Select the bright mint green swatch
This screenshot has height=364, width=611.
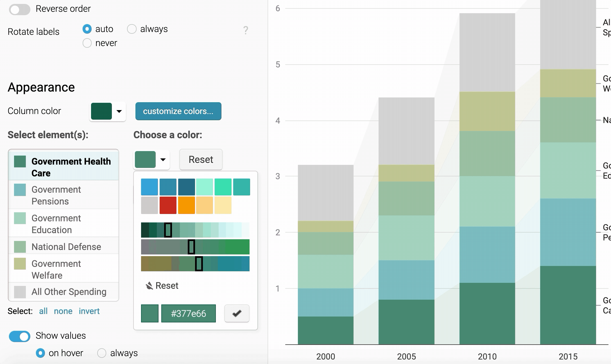[x=223, y=187]
